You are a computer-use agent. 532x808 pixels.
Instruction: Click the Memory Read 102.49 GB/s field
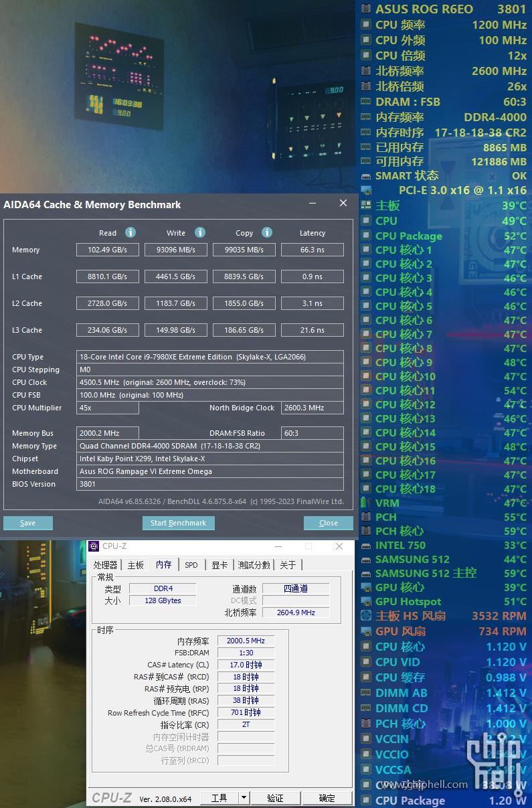[x=108, y=250]
